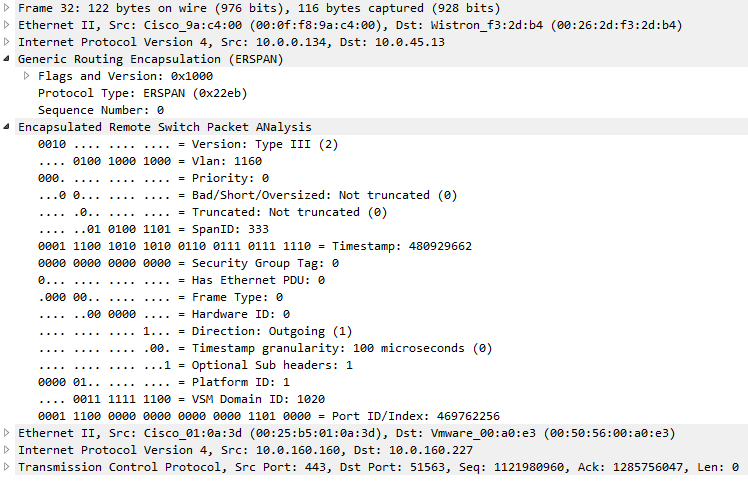Image resolution: width=748 pixels, height=481 pixels.
Task: Collapse Encapsulated Remote Switch Packet ANalysis section
Action: pos(6,126)
